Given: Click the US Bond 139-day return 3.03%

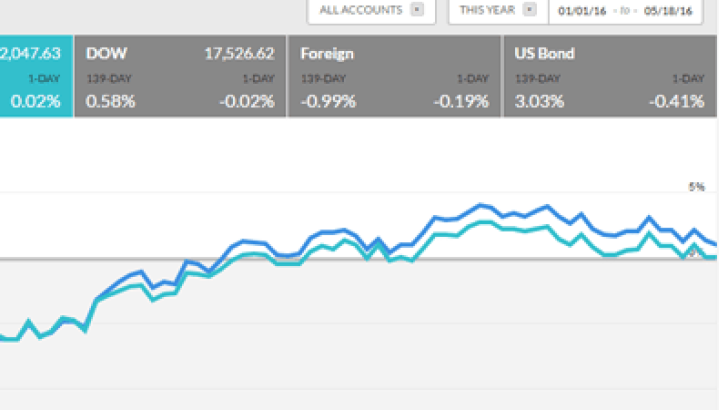Looking at the screenshot, I should pos(540,101).
